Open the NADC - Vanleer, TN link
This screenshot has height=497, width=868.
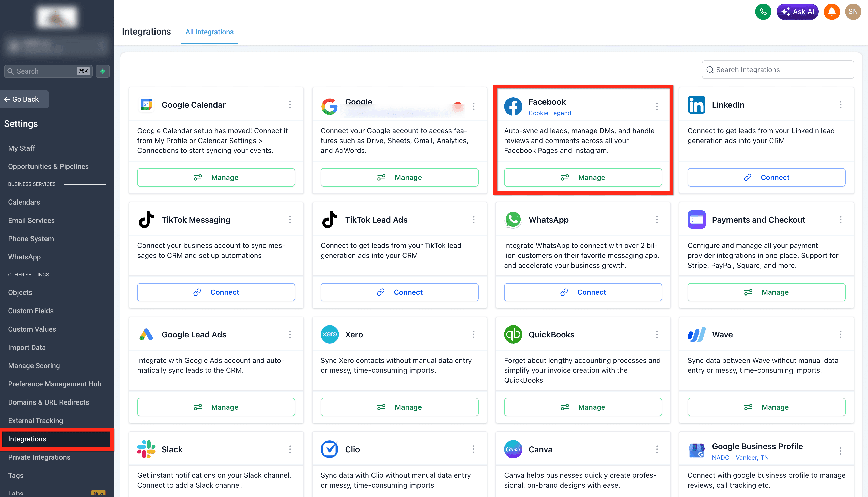pyautogui.click(x=740, y=457)
